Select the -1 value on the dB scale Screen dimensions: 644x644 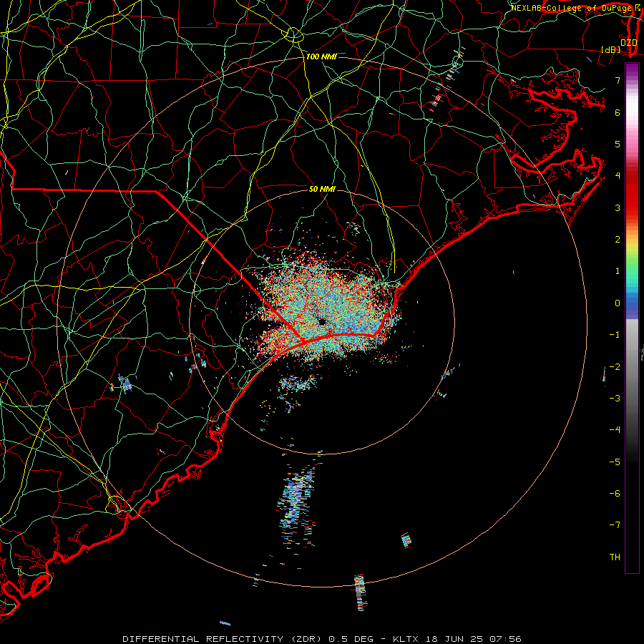tap(615, 335)
